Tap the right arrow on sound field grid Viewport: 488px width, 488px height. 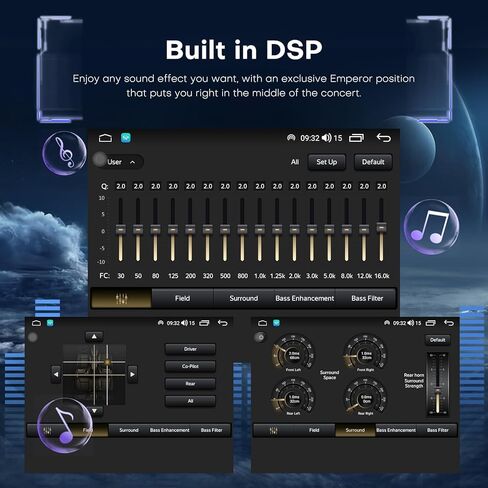132,374
